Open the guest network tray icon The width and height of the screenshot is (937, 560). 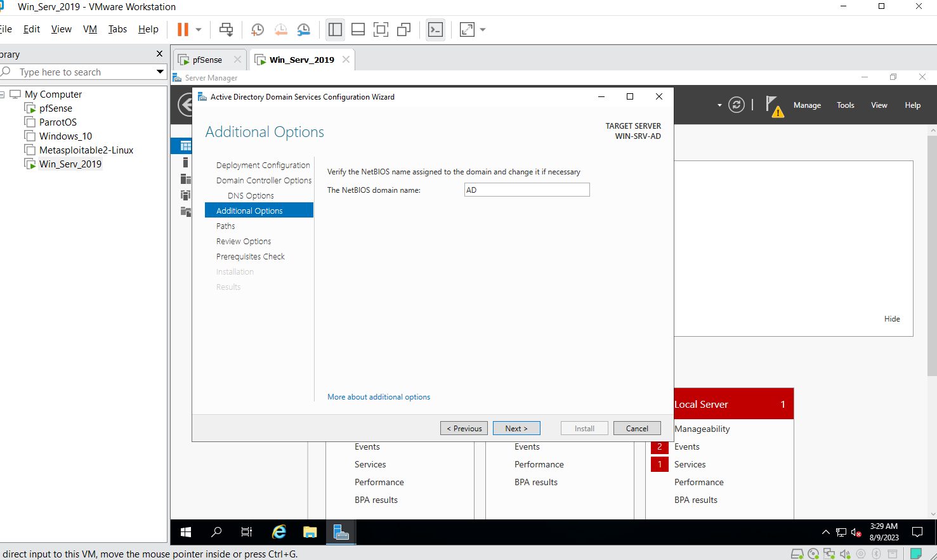[x=841, y=533]
